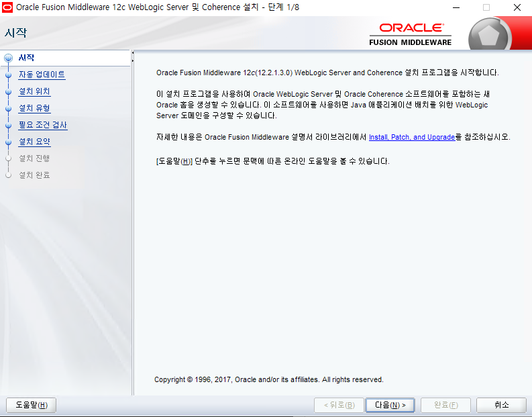
Task: Click the bullet next to 설치 유형
Action: tap(9, 108)
